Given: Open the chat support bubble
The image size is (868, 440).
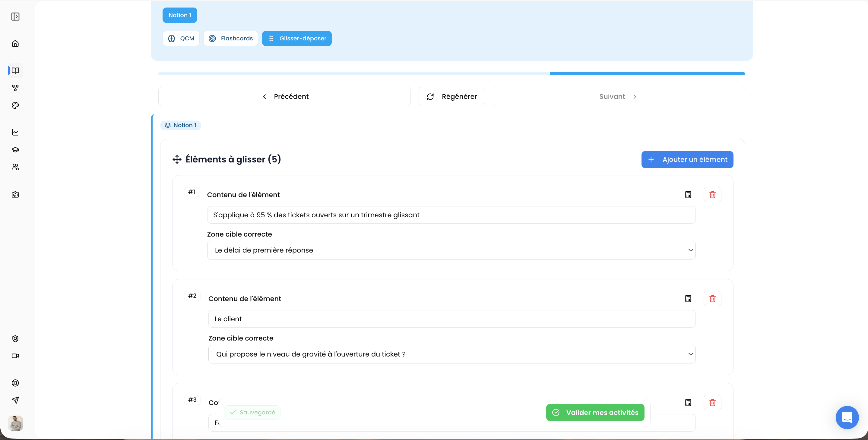Looking at the screenshot, I should pyautogui.click(x=847, y=417).
